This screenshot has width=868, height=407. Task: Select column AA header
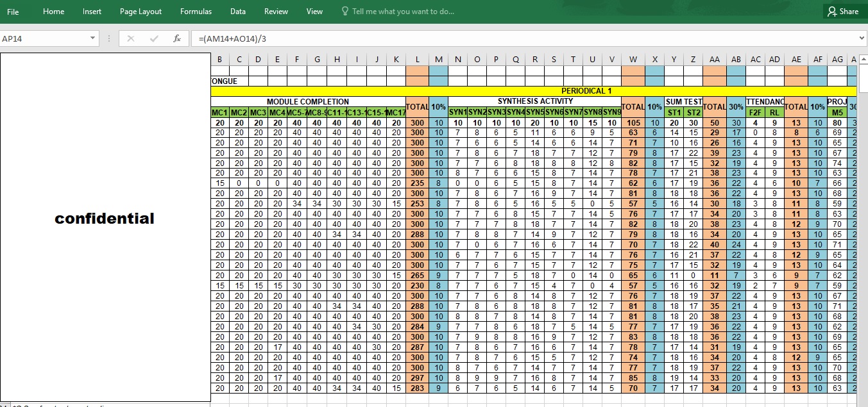click(x=715, y=60)
